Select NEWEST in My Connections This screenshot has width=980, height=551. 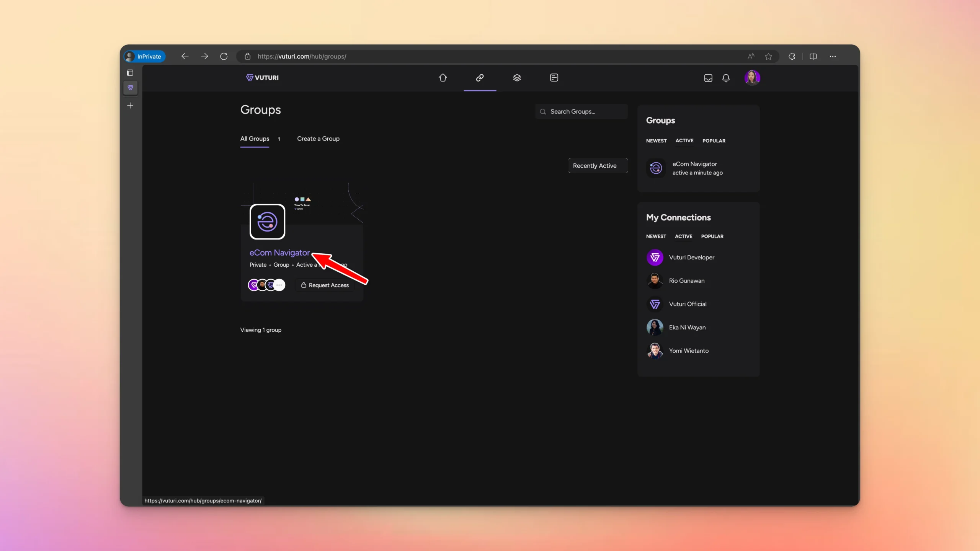click(x=656, y=236)
